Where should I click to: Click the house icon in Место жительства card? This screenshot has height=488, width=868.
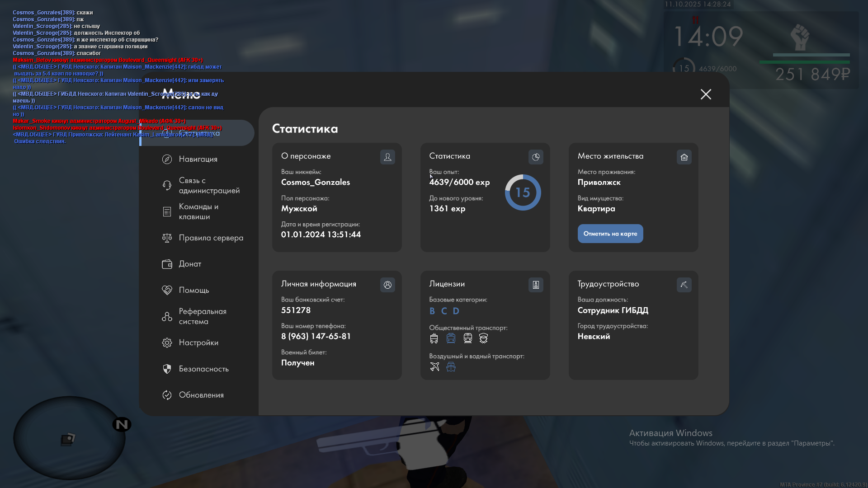pos(684,157)
